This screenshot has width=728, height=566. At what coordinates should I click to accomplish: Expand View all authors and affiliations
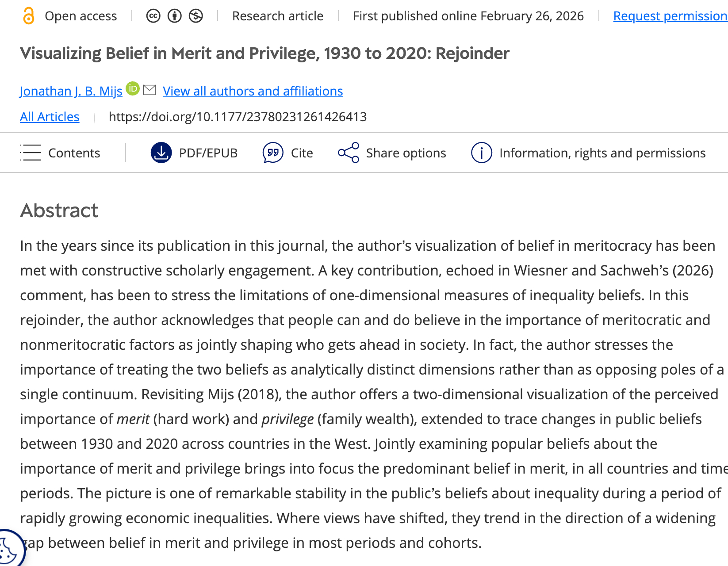(253, 91)
